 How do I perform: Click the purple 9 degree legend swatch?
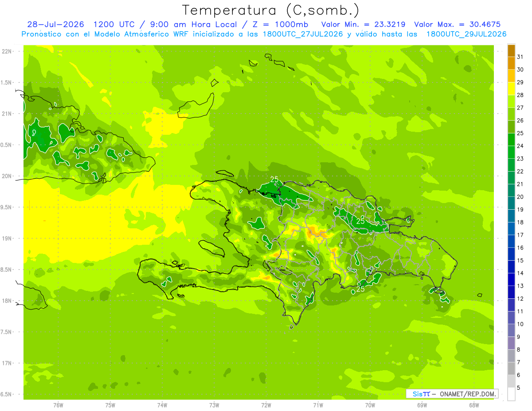pos(511,330)
